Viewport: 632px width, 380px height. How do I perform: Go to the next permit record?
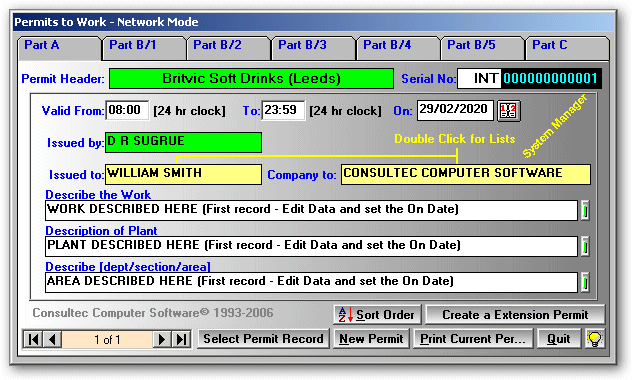tap(162, 339)
